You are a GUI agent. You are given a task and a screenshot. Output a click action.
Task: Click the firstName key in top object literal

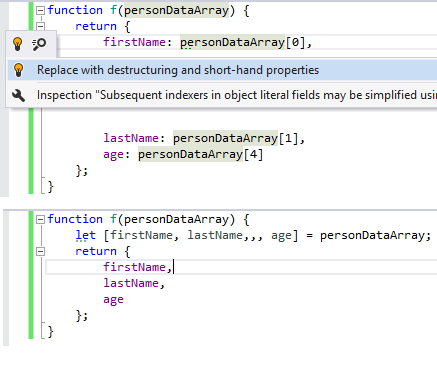(x=134, y=42)
